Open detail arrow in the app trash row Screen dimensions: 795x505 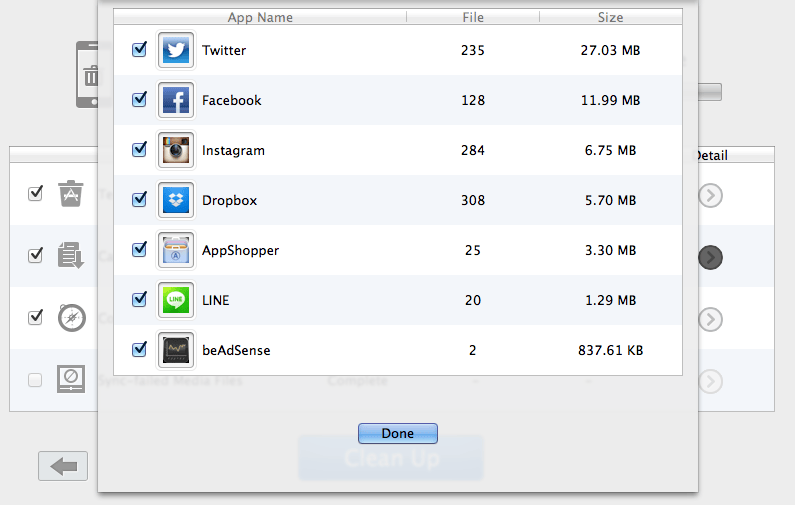point(710,195)
